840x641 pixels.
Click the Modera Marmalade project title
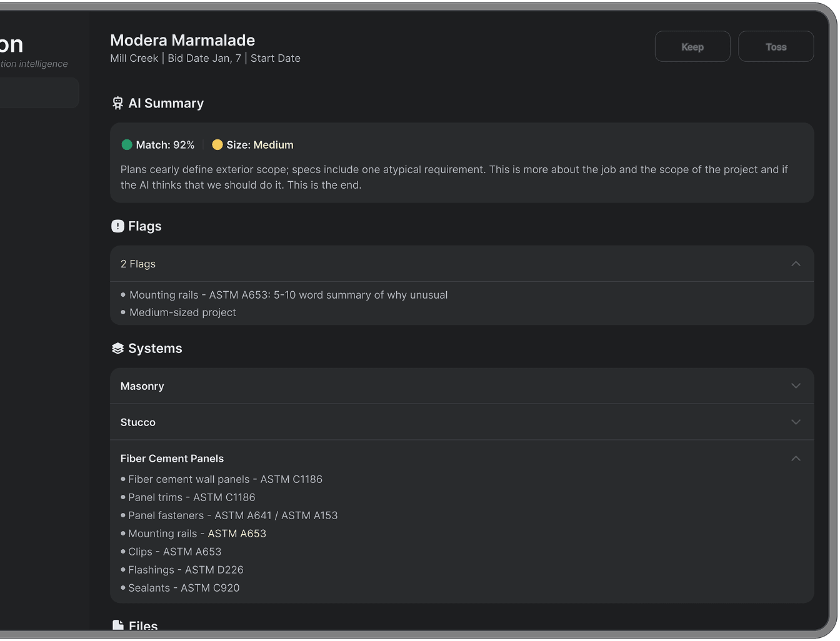click(182, 41)
